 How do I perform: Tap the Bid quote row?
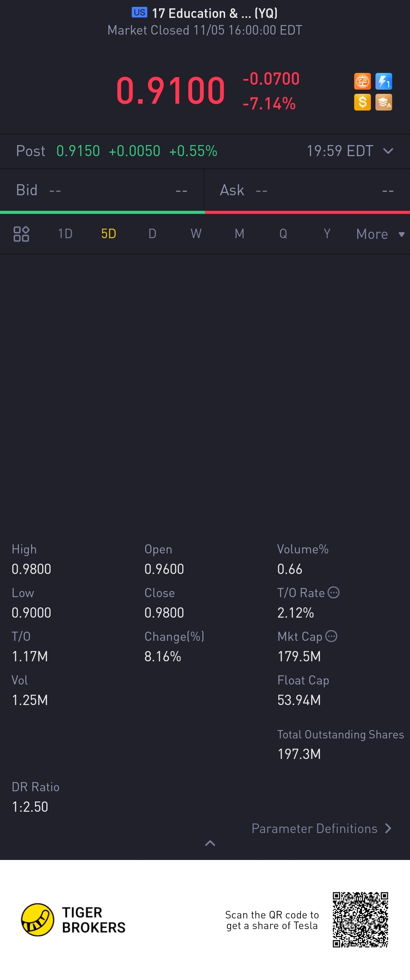click(x=102, y=190)
